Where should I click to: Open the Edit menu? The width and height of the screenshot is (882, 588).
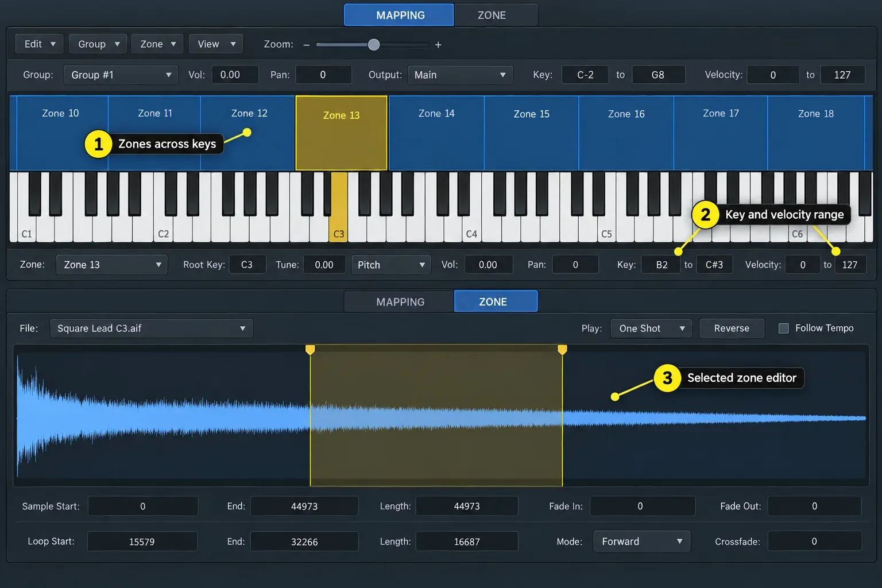39,44
